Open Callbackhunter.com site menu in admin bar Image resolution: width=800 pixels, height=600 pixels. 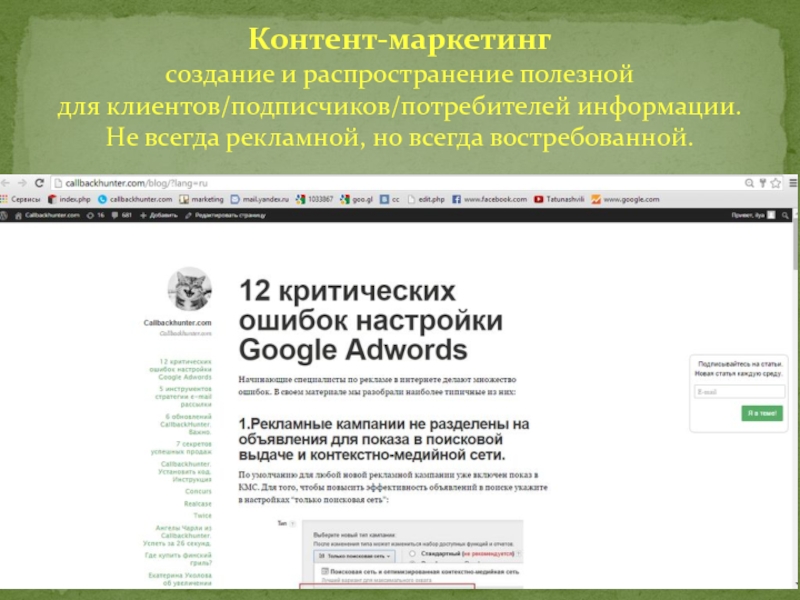pos(47,215)
